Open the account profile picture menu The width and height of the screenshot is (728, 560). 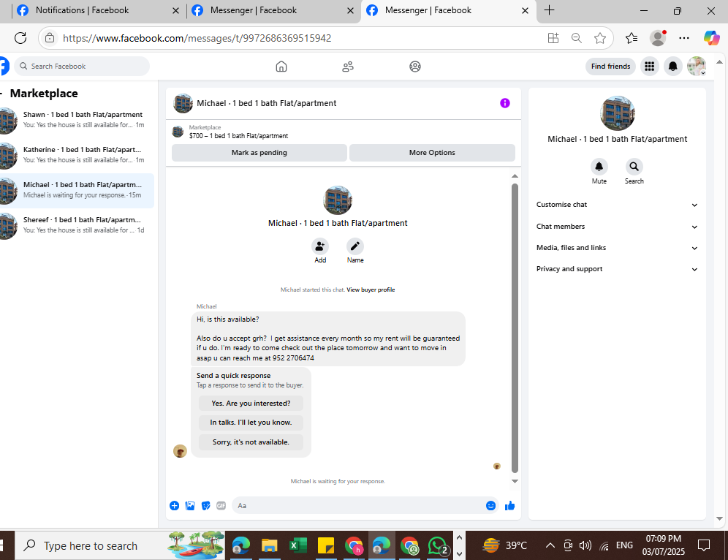tap(697, 67)
